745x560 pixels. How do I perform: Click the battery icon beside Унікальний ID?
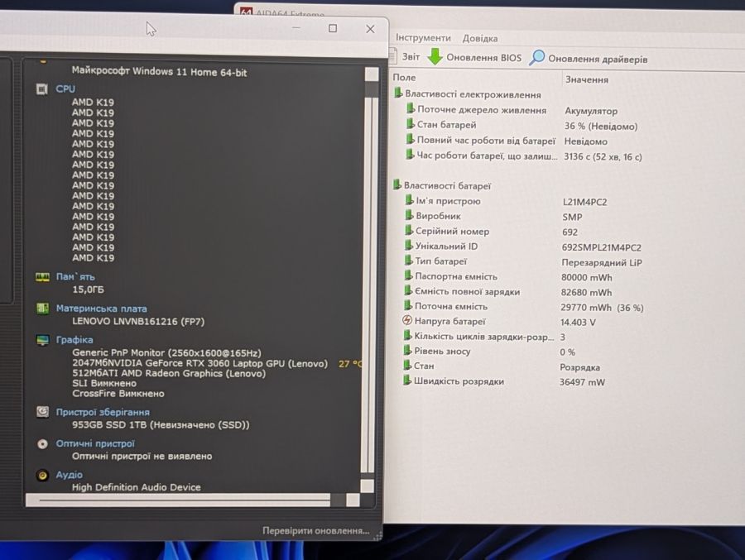point(409,246)
